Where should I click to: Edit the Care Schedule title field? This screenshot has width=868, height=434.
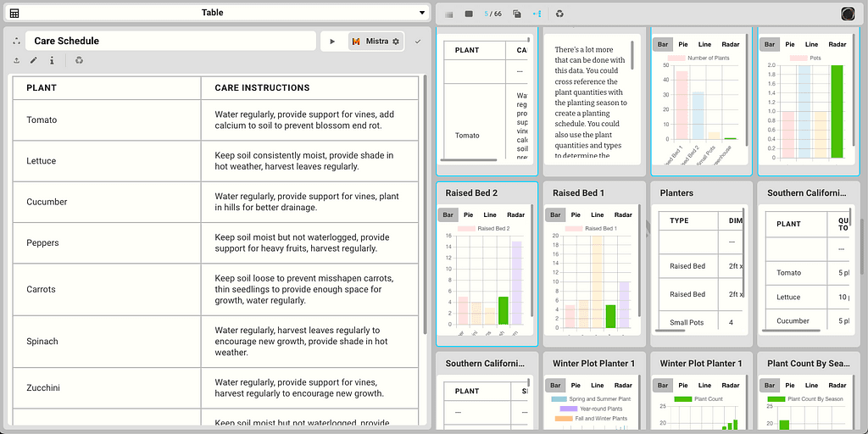click(170, 41)
